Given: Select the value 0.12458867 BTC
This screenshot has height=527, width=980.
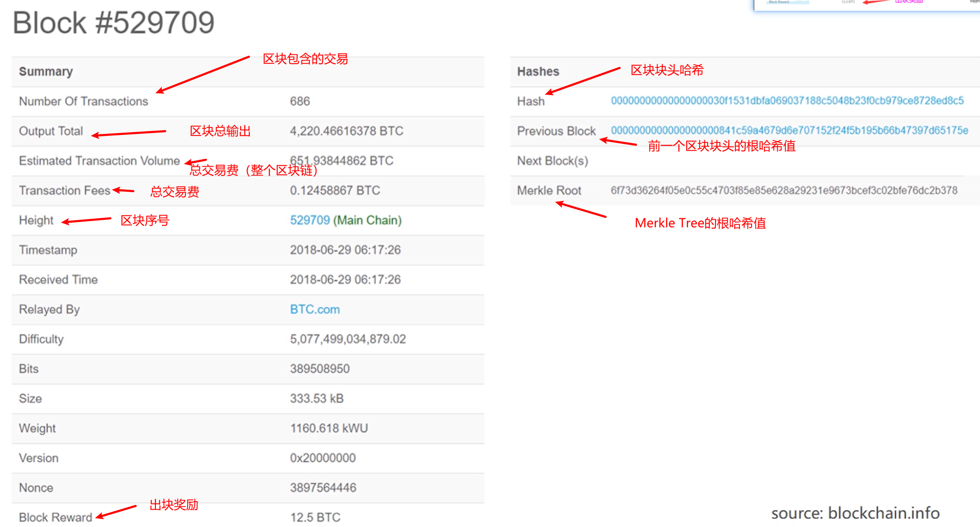Looking at the screenshot, I should click(x=335, y=191).
